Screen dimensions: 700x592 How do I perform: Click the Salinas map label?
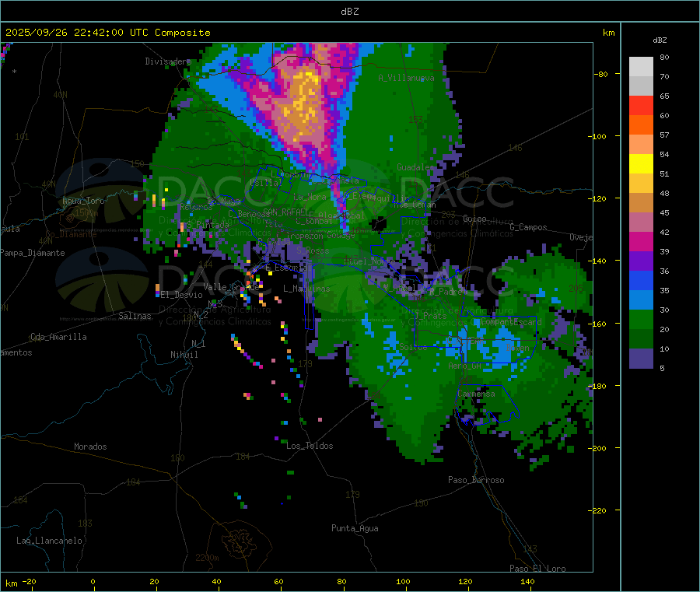click(x=135, y=316)
